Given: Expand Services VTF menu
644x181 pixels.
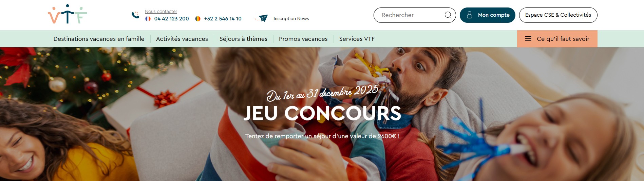Looking at the screenshot, I should point(357,39).
